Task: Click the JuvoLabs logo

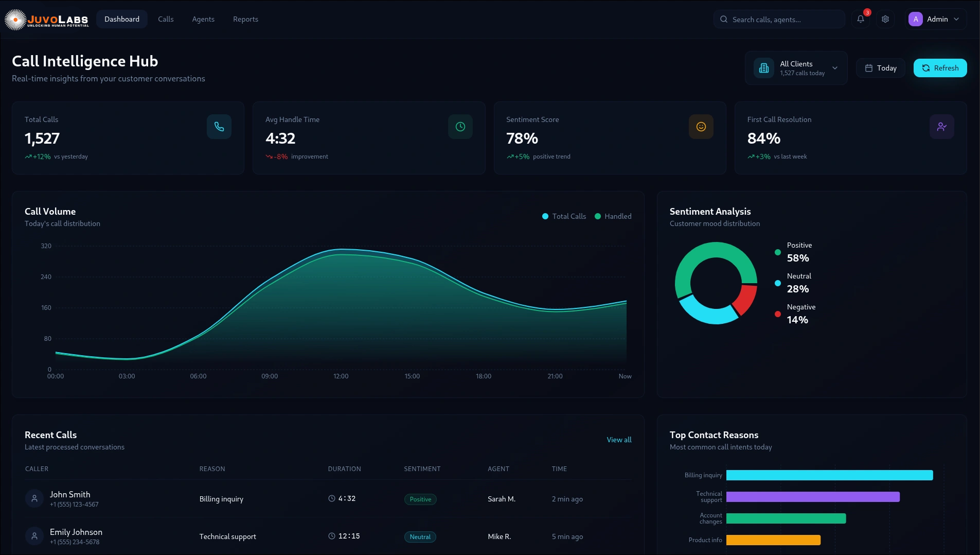Action: coord(47,20)
